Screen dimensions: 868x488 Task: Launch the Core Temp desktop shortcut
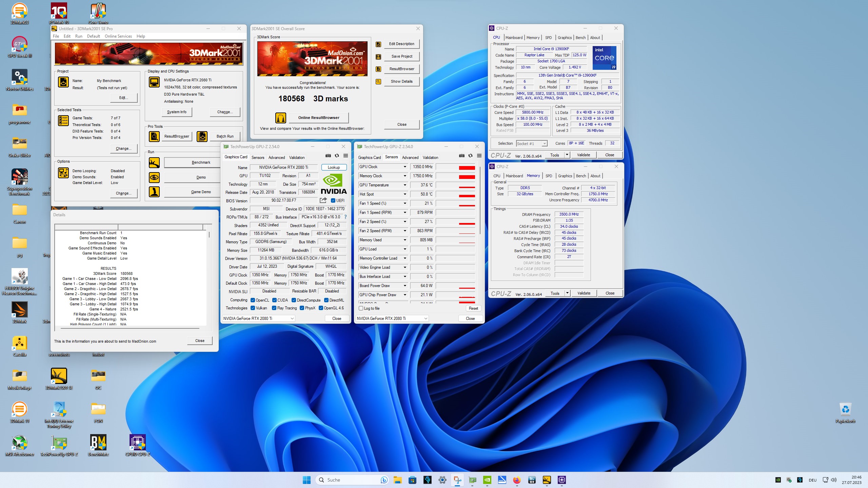click(98, 14)
